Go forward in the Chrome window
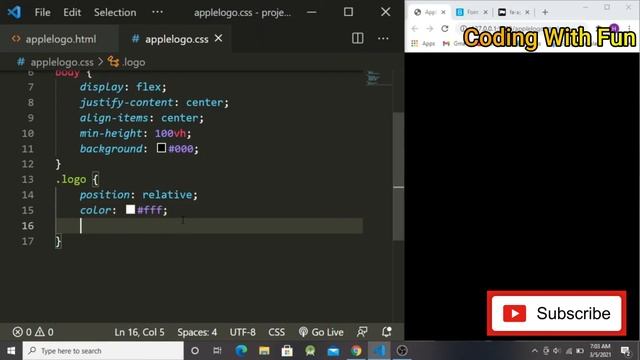The image size is (640, 360). click(430, 29)
